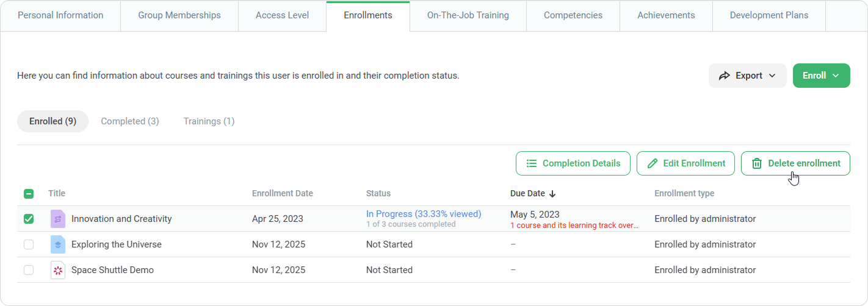Check the Exploring the Universe row checkbox

[29, 244]
